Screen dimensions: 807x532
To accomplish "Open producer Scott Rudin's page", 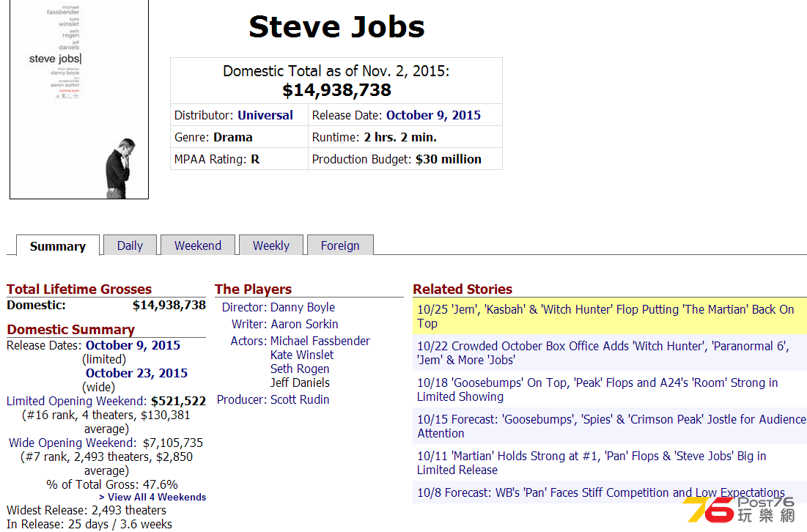I will pos(300,400).
